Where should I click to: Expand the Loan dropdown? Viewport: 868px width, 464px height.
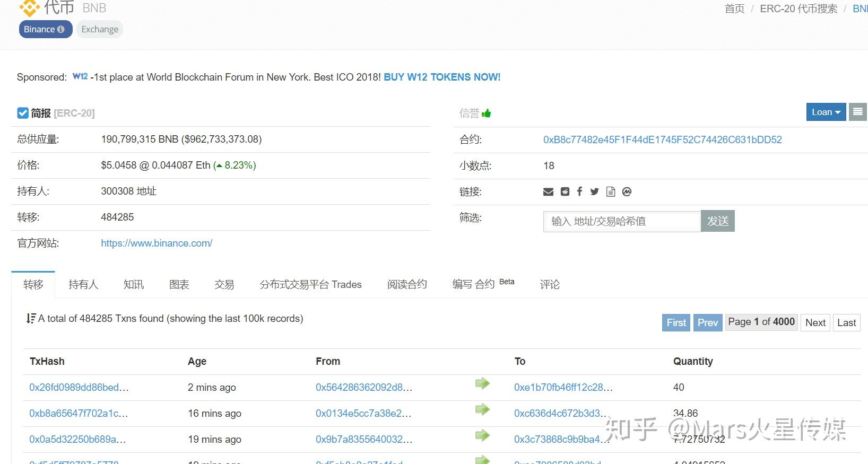tap(826, 112)
